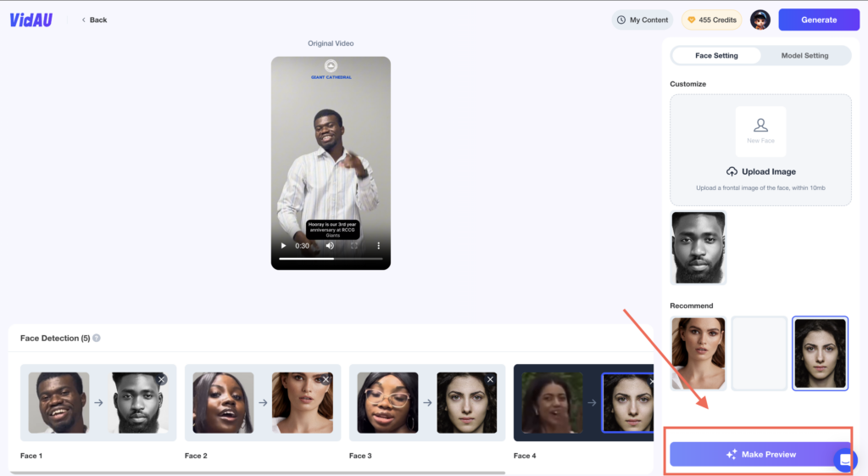
Task: Click the Face 3 label
Action: pos(360,456)
